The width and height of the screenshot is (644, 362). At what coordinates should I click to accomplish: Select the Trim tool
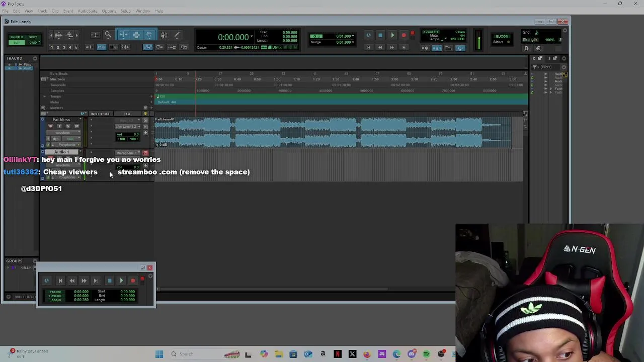[x=123, y=35]
